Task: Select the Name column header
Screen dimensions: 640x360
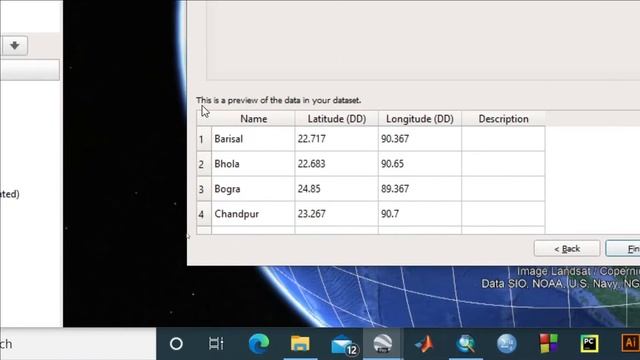Action: pos(253,119)
